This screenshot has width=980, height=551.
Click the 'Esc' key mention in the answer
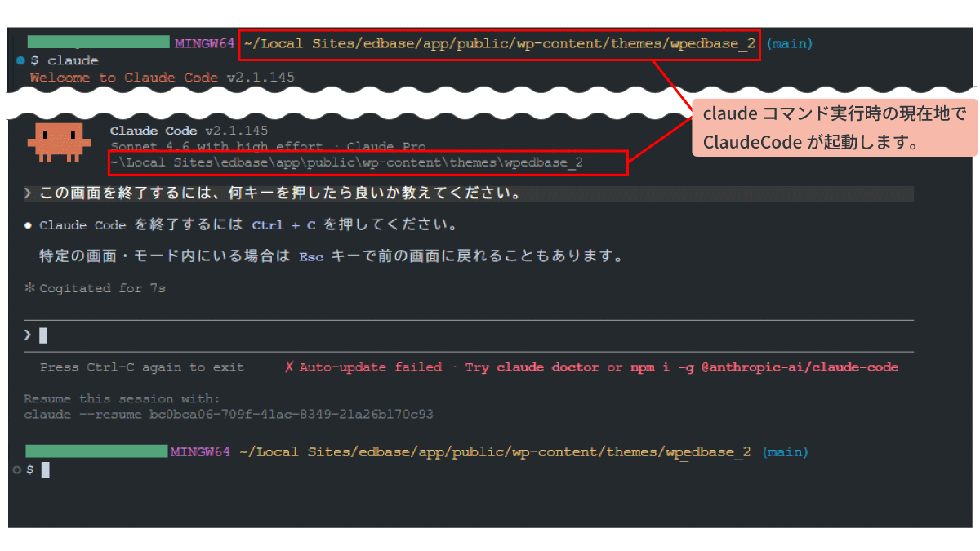[x=311, y=256]
